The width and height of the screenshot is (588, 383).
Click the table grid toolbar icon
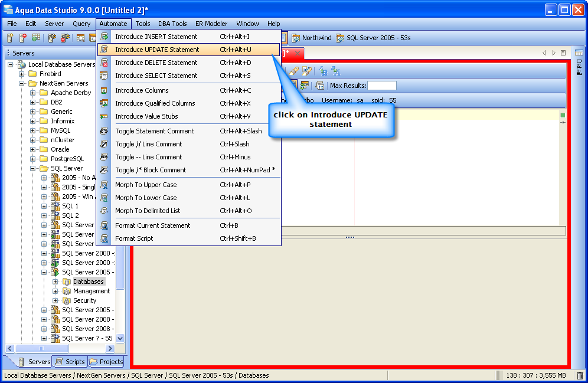click(36, 38)
